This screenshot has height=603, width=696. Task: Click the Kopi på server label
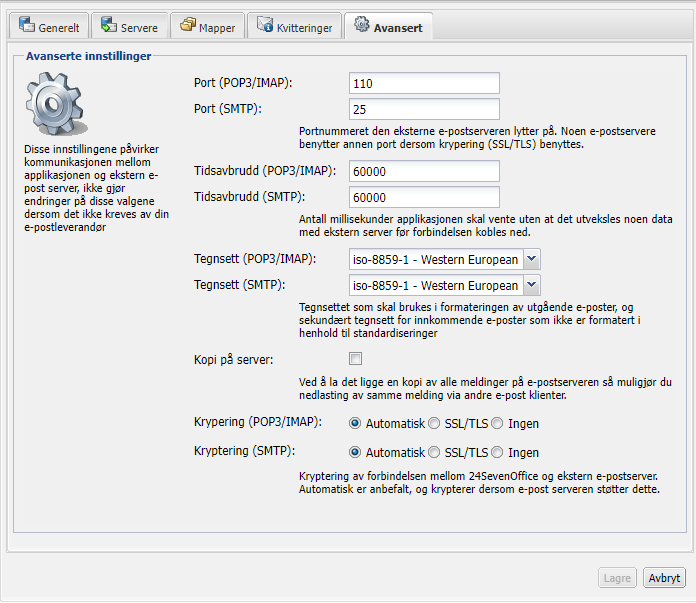coord(233,359)
